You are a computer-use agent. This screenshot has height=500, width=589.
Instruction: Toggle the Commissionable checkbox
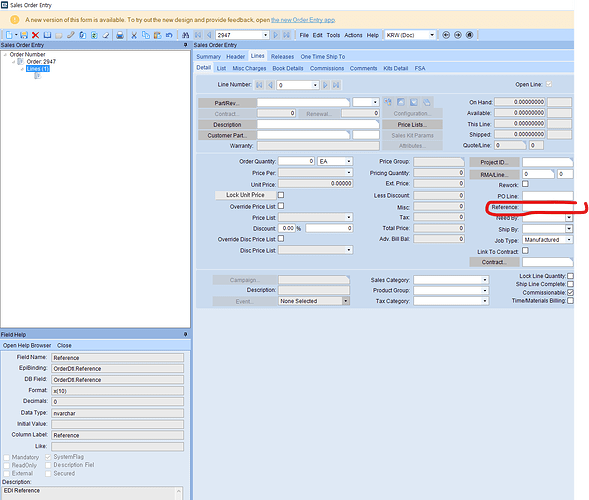(x=570, y=293)
